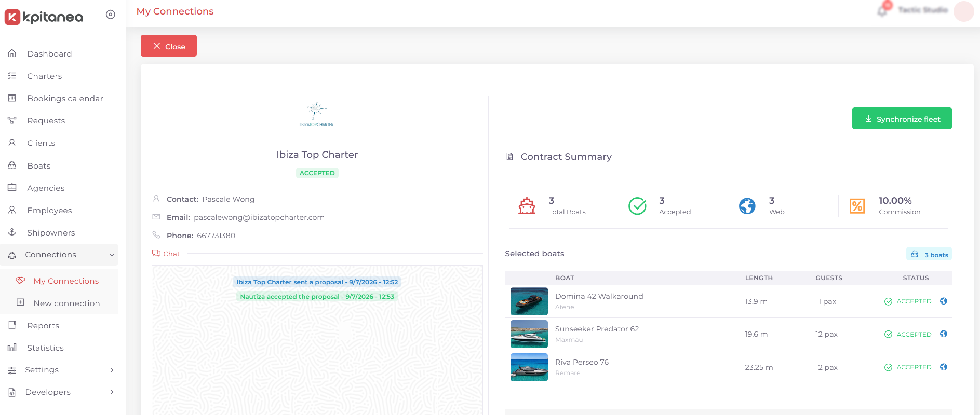Click the Domina 42 Walkaround boat name
Screen dimensions: 980x415
pos(599,296)
